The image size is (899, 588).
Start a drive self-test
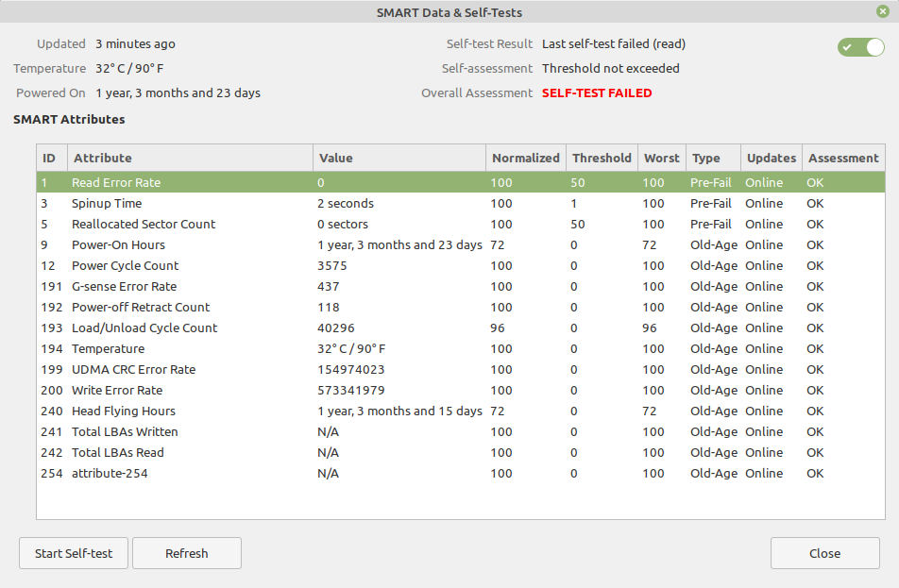74,553
